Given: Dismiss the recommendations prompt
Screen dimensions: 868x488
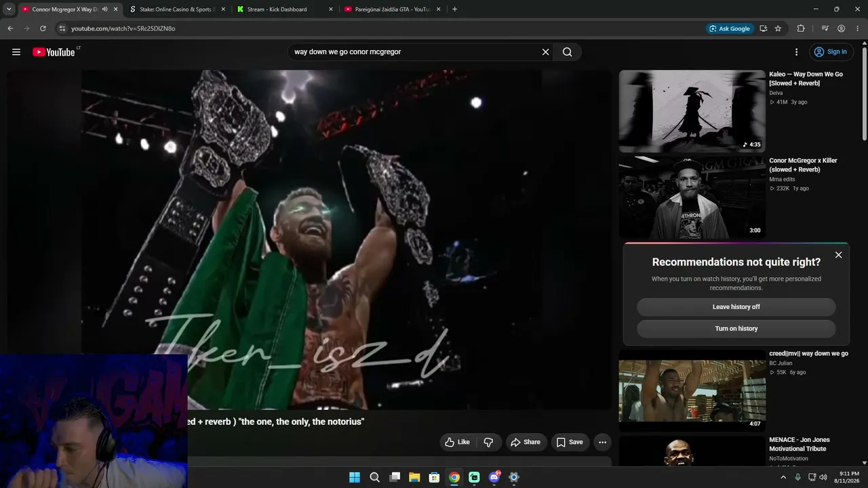Looking at the screenshot, I should (839, 255).
